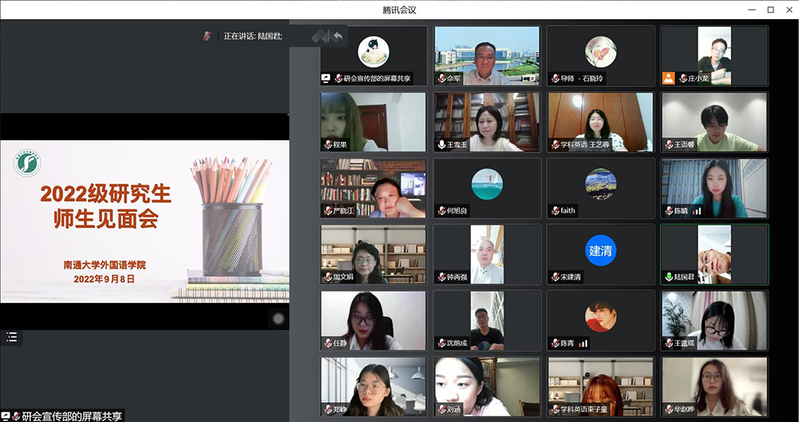Click the orange icon on 庄小龙's tile
This screenshot has height=422, width=799.
(668, 78)
